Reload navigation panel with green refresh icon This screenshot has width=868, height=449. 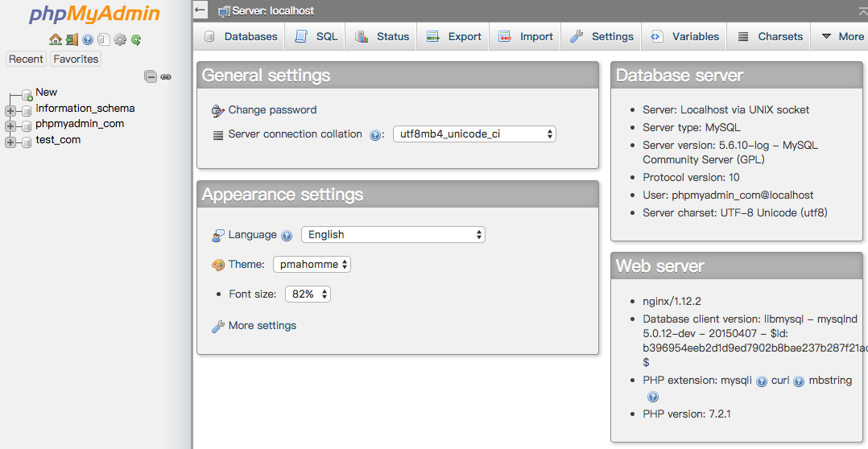click(136, 39)
